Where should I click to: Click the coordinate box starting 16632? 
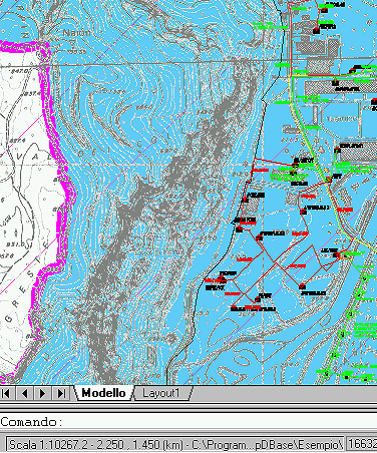pyautogui.click(x=362, y=444)
